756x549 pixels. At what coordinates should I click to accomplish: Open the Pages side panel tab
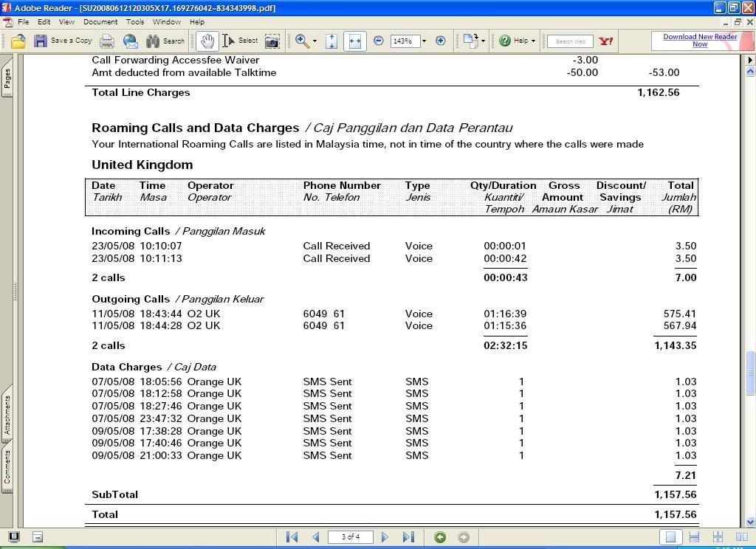7,77
